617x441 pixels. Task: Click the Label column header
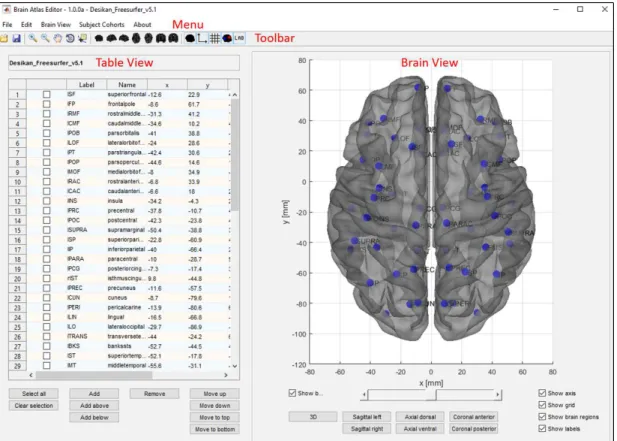tap(86, 85)
